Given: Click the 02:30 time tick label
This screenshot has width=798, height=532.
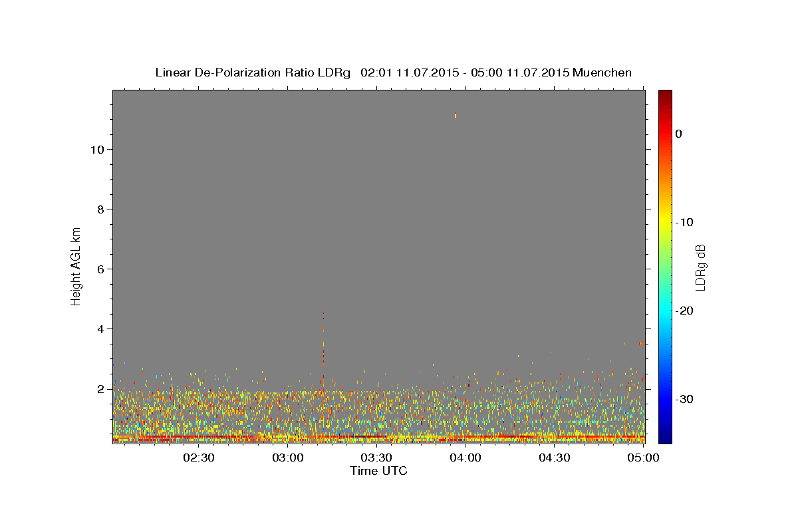Looking at the screenshot, I should coord(199,458).
